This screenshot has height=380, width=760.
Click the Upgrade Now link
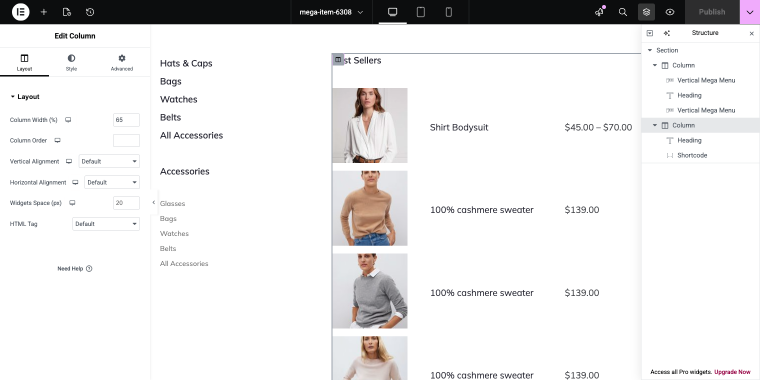[732, 372]
